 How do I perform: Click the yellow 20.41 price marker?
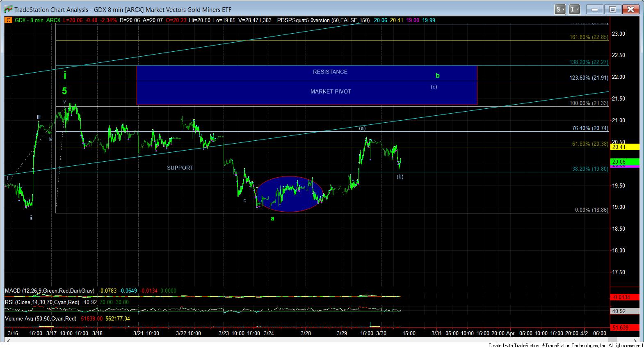click(624, 147)
